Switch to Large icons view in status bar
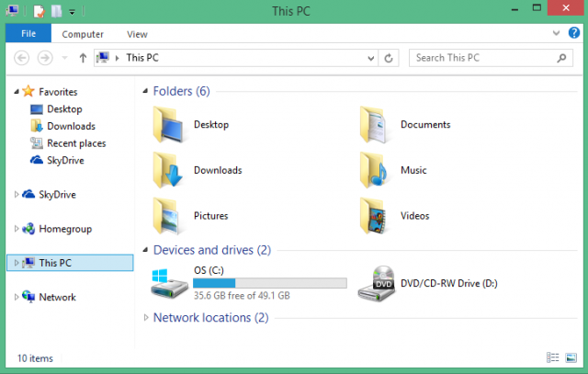Image resolution: width=588 pixels, height=374 pixels. 571,357
